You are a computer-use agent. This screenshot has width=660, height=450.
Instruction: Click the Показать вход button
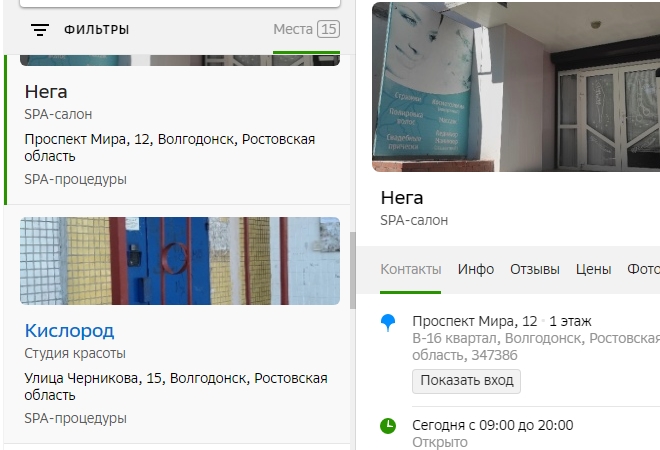pos(466,381)
